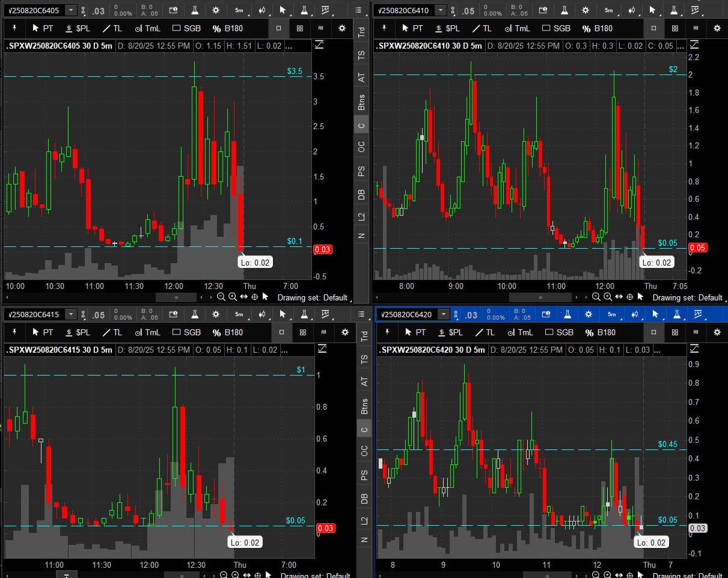Toggle grid layout view in C6410 toolbar
Screen dimensions: 728x578
click(x=674, y=28)
